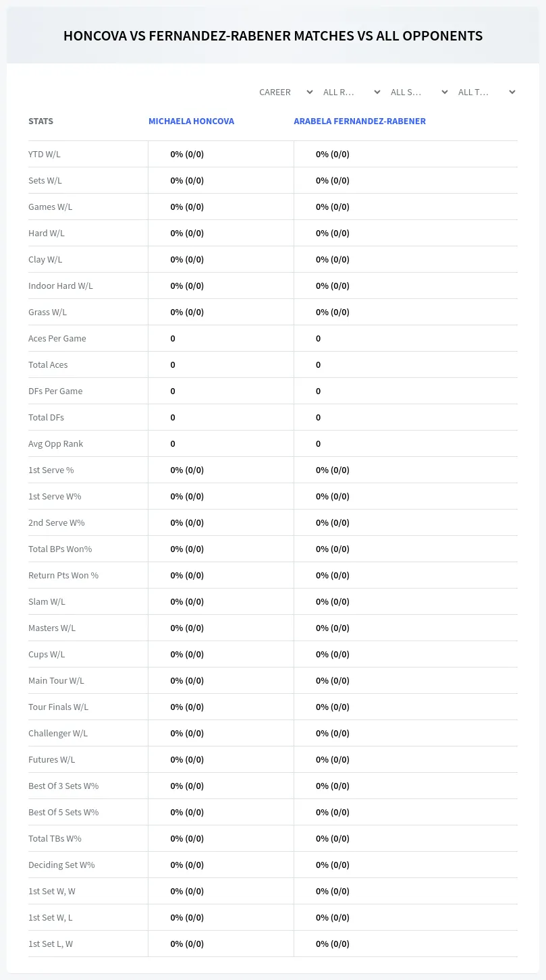The height and width of the screenshot is (980, 546).
Task: Click the page title heading text
Action: [273, 36]
